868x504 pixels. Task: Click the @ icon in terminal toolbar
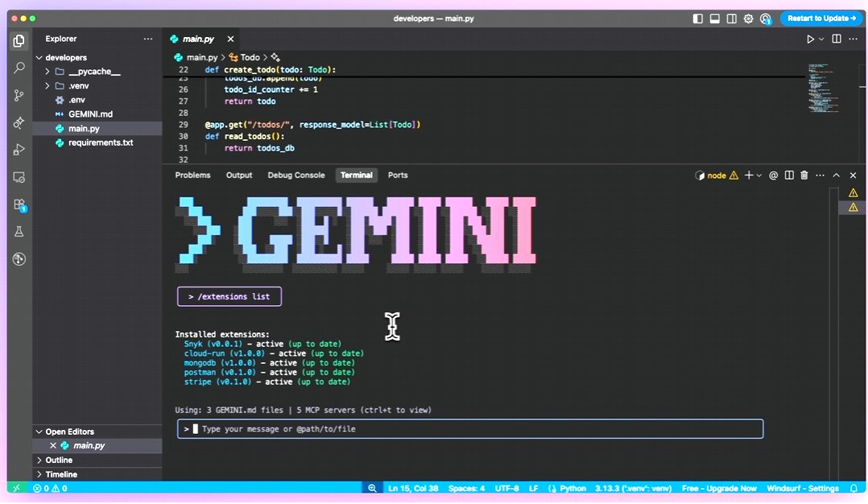tap(773, 176)
